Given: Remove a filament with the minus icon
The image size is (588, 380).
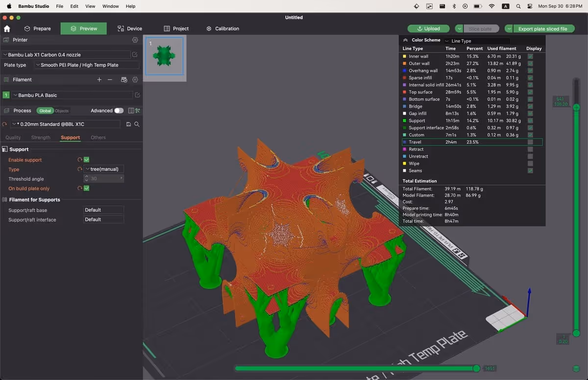Looking at the screenshot, I should pyautogui.click(x=110, y=79).
